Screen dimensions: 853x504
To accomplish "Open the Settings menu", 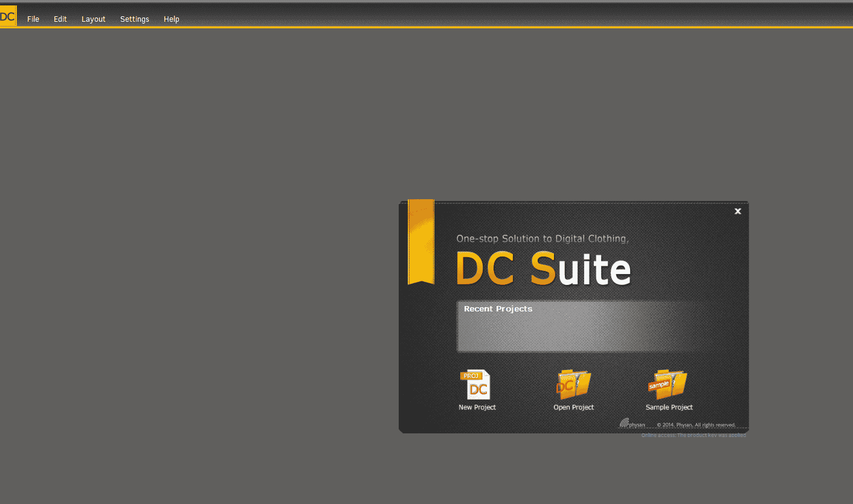I will tap(134, 19).
